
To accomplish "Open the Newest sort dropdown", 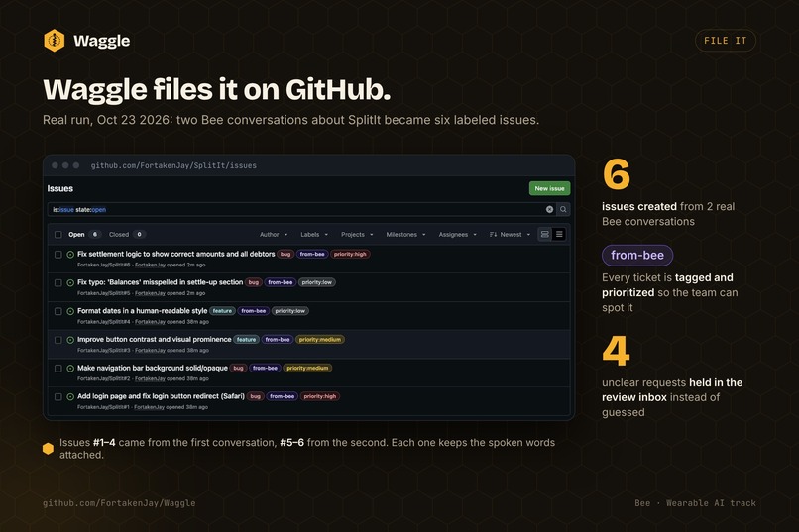I will (511, 234).
